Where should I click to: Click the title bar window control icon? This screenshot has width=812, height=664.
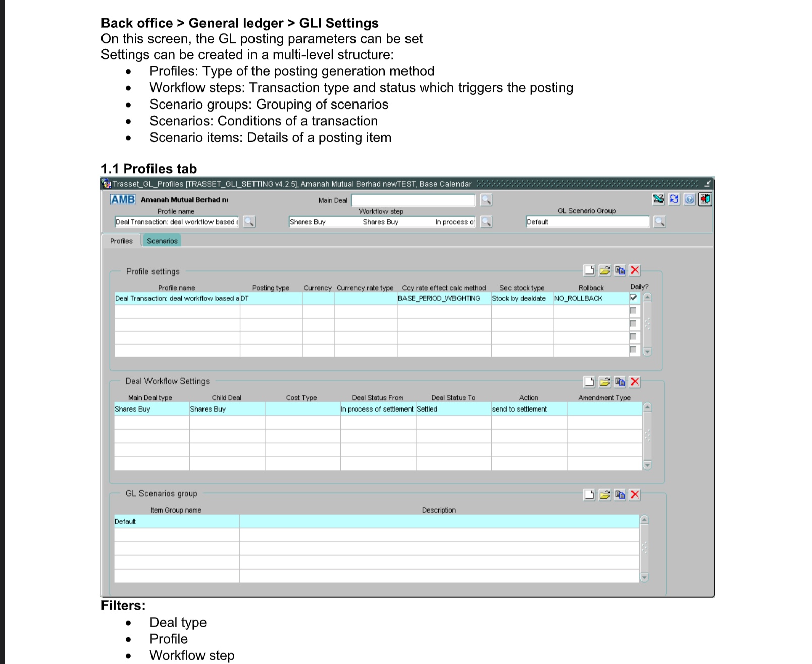pos(707,184)
